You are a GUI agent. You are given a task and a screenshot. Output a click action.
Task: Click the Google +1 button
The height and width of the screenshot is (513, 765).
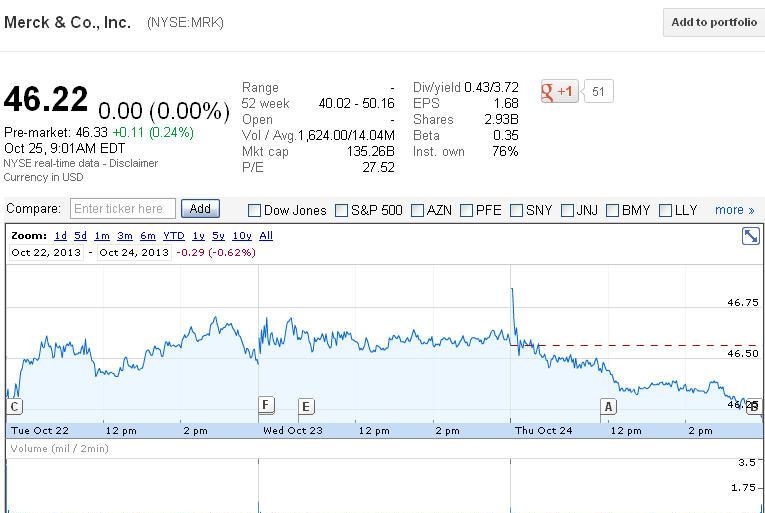pyautogui.click(x=559, y=91)
